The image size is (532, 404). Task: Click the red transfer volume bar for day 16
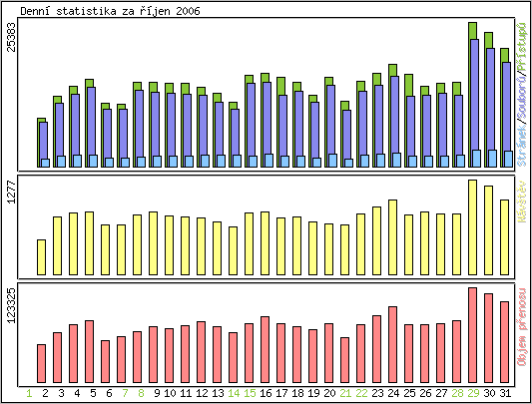tap(265, 350)
